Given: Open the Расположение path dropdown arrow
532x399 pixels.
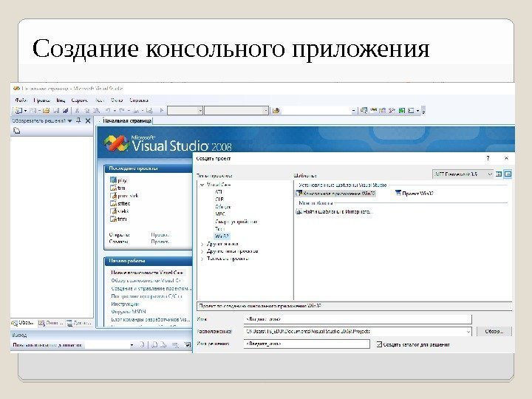Looking at the screenshot, I should tap(468, 332).
